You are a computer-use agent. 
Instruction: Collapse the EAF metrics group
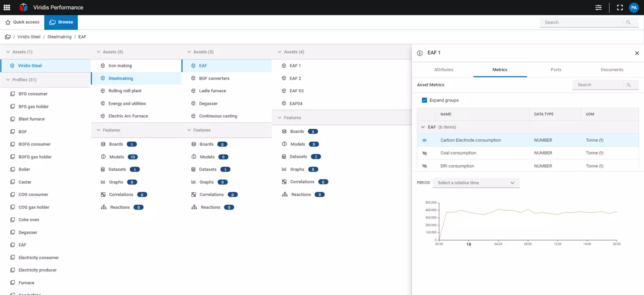(423, 127)
